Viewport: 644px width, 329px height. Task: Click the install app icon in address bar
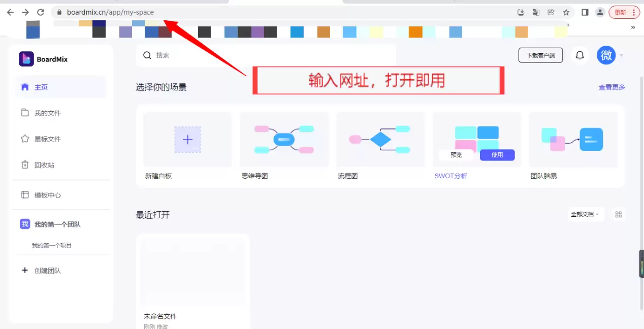[x=521, y=12]
